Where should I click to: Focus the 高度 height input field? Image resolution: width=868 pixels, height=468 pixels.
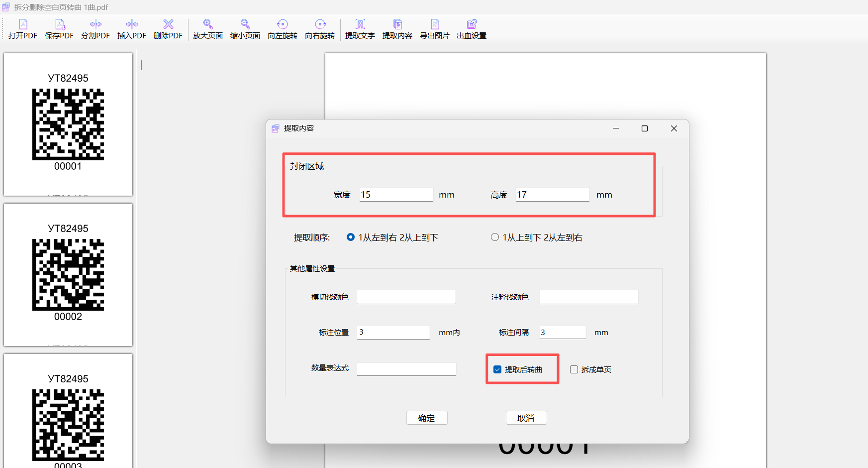coord(552,195)
